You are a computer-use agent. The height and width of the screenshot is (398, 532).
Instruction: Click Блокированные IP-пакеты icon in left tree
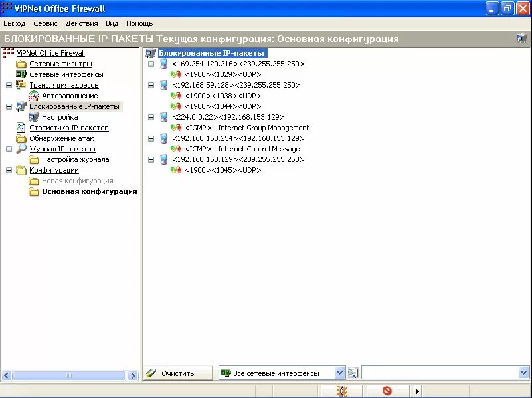pos(21,106)
